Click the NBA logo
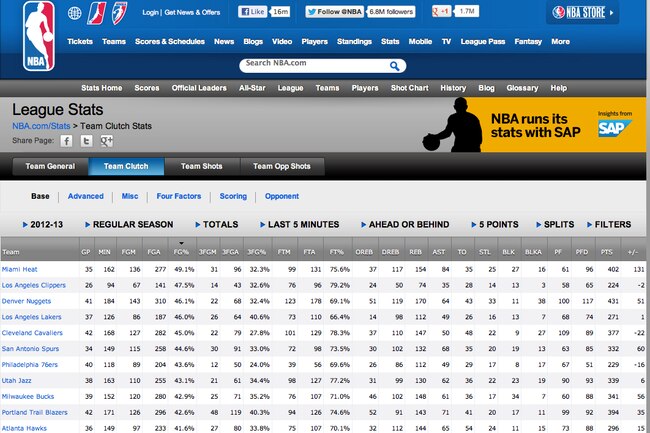 point(39,36)
